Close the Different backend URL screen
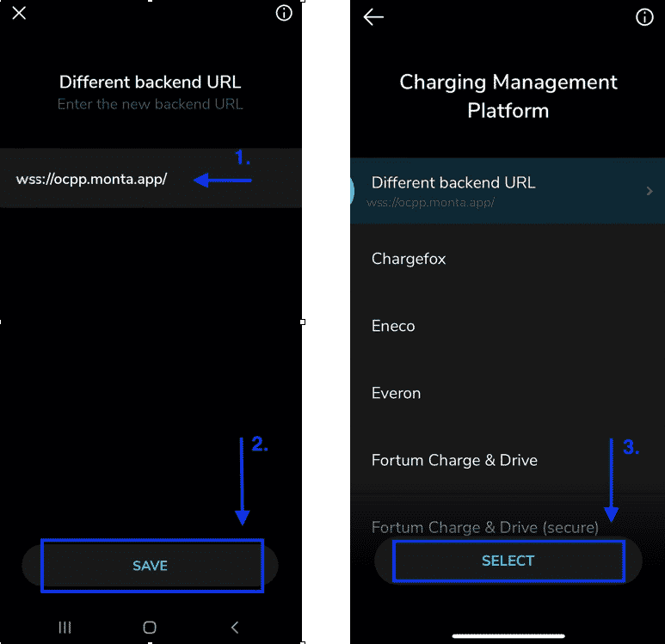665x644 pixels. tap(19, 13)
